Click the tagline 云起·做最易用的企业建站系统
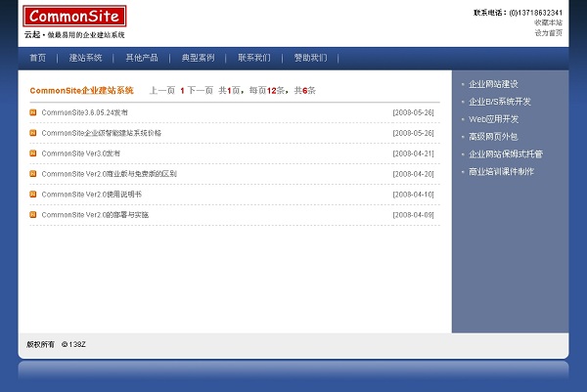Viewport: 587px width, 392px height. 74,35
